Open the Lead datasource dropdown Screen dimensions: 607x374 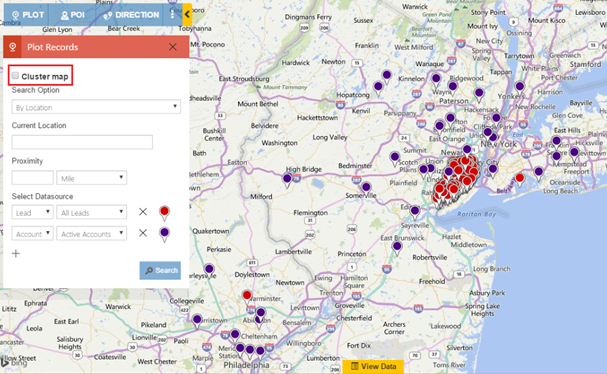point(33,212)
